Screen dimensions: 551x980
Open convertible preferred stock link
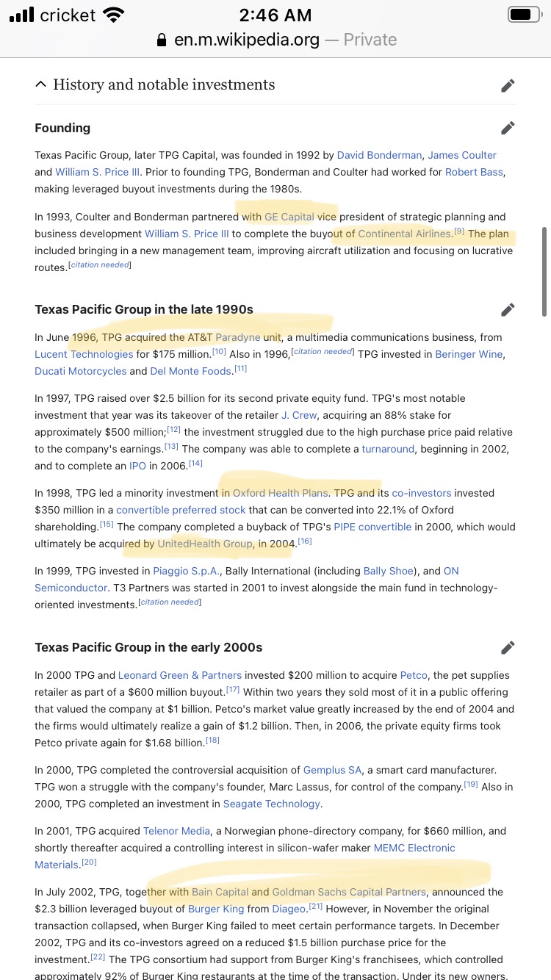pyautogui.click(x=181, y=510)
